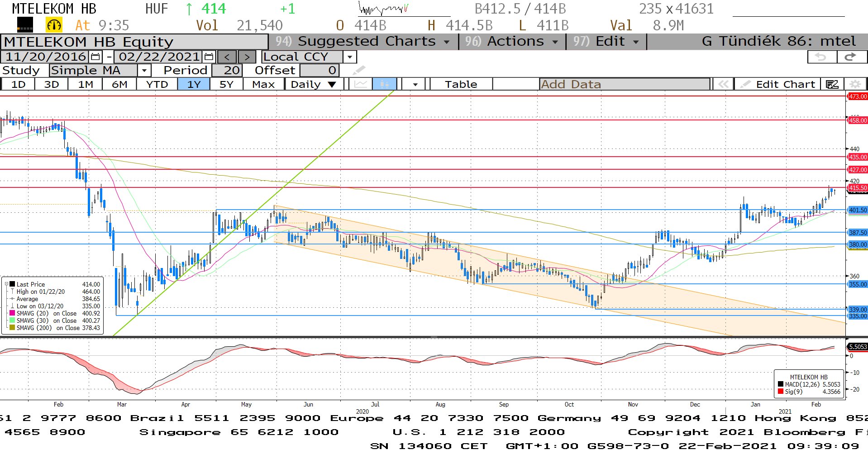Screen dimensions: 868x464
Task: Click the 5.5053 MACD value marker
Action: coord(857,347)
